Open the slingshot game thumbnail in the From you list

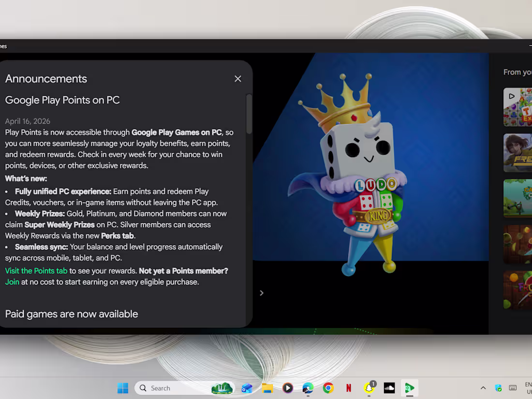(x=518, y=198)
